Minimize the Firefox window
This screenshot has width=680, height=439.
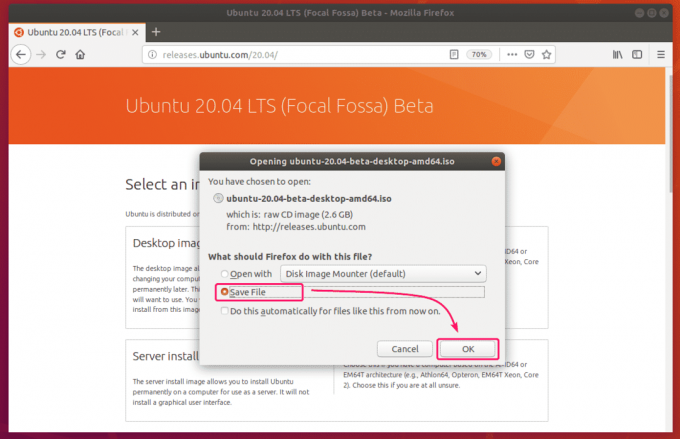(639, 13)
